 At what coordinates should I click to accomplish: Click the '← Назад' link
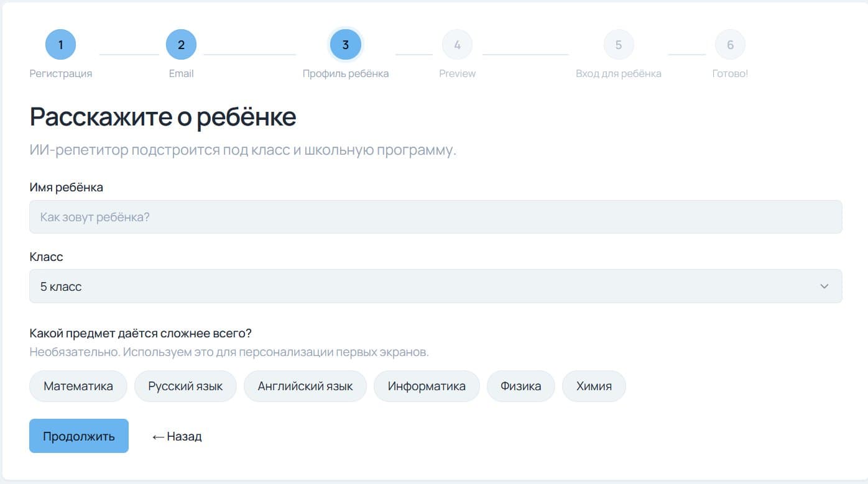pyautogui.click(x=176, y=436)
